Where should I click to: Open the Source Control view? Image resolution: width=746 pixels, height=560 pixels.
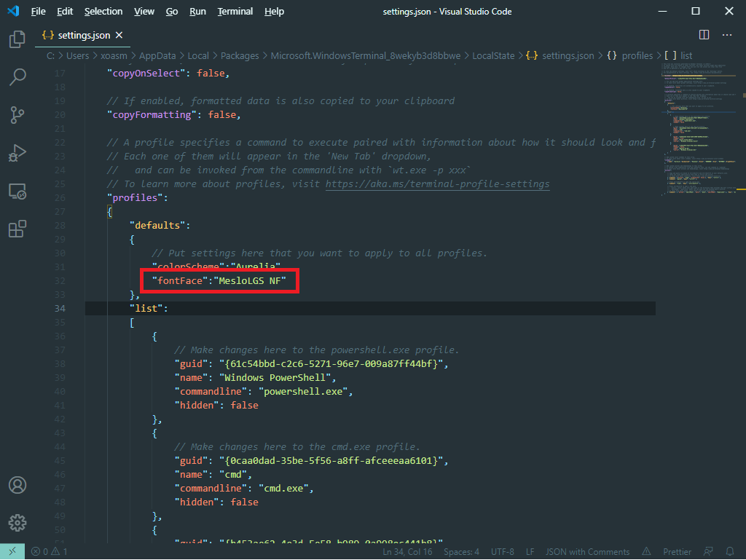pyautogui.click(x=17, y=114)
